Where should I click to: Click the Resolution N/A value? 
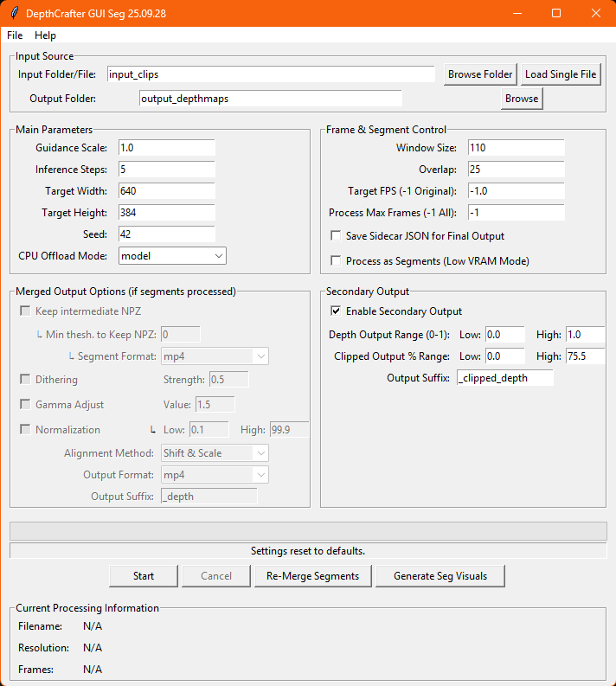[x=93, y=647]
